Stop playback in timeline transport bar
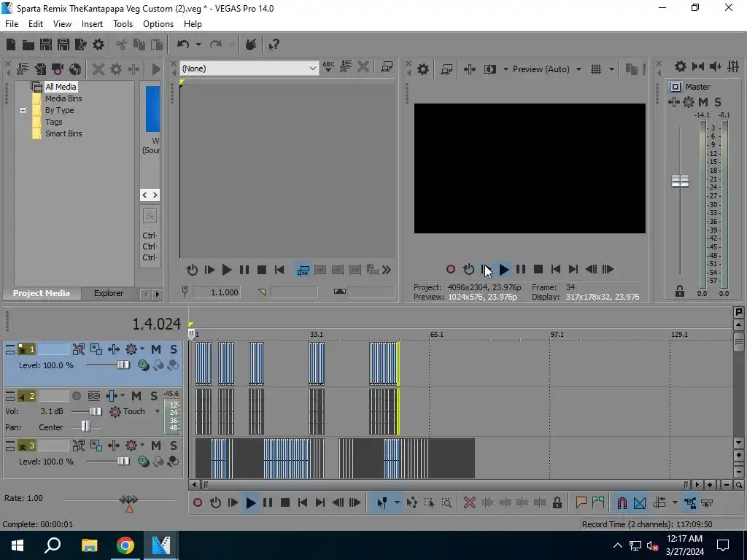The width and height of the screenshot is (747, 560). 285,503
